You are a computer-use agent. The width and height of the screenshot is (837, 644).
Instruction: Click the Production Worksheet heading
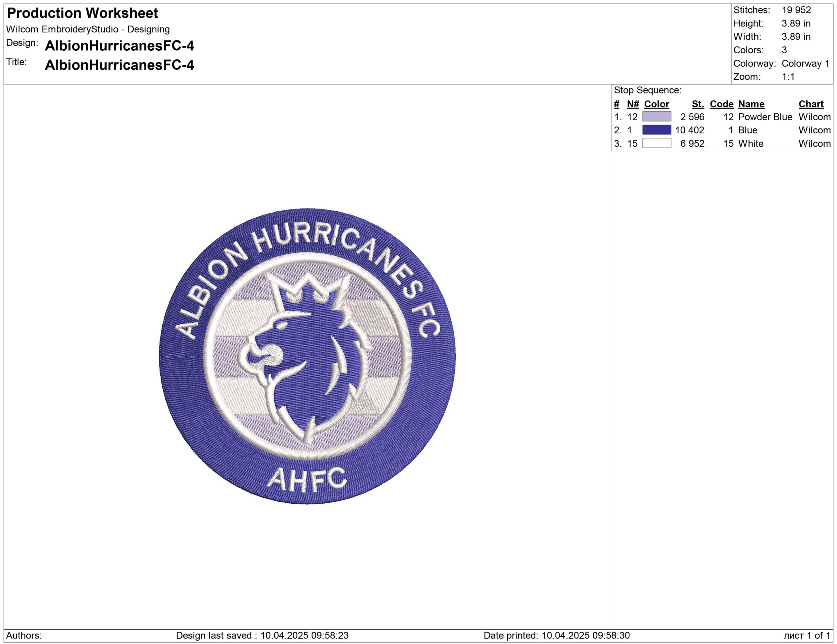click(82, 13)
